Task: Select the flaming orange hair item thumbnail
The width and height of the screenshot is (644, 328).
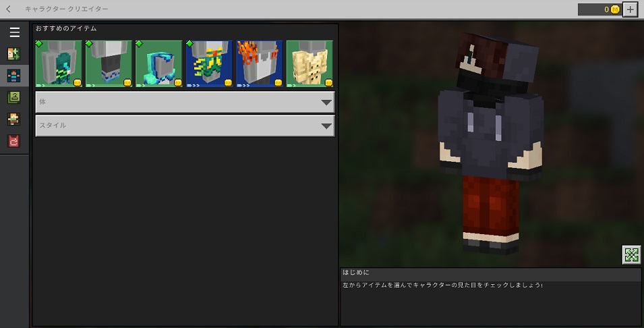Action: pyautogui.click(x=259, y=63)
